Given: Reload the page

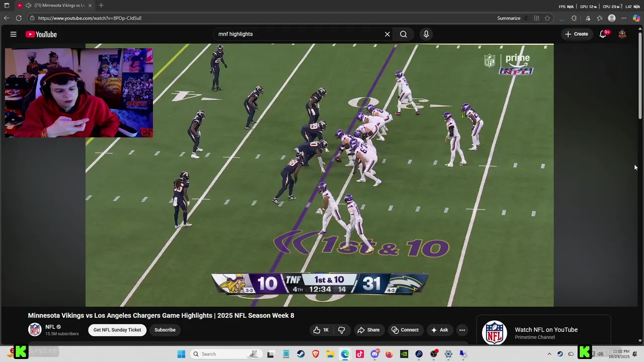Looking at the screenshot, I should (19, 18).
